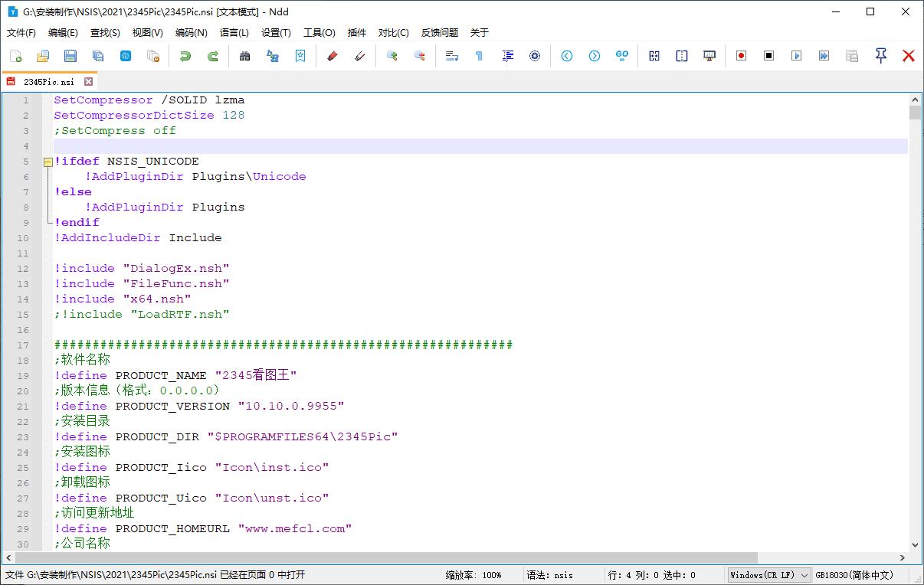
Task: Collapse the !ifdef NSIS_UNICODE fold marker
Action: click(48, 162)
